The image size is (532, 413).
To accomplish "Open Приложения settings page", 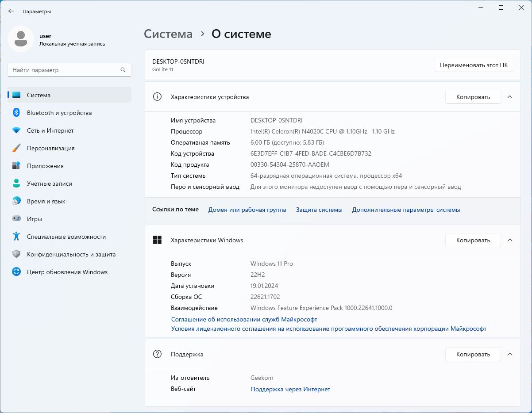I will pos(69,166).
